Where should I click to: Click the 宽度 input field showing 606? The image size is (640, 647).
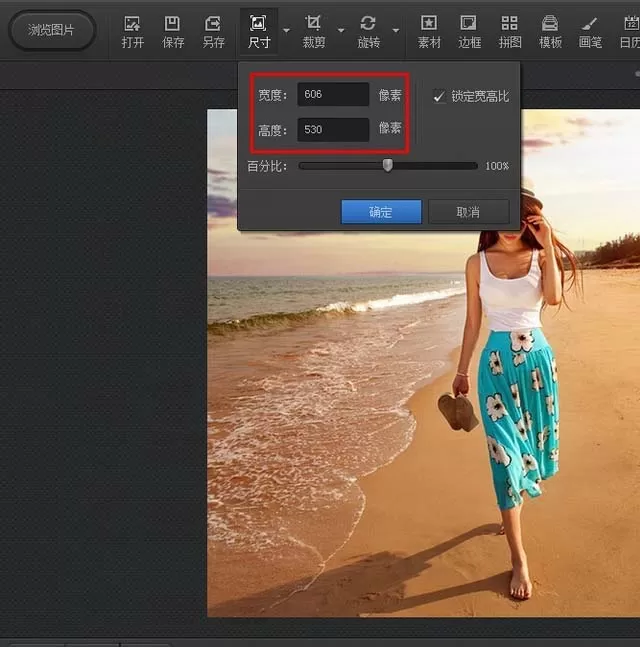(x=333, y=94)
